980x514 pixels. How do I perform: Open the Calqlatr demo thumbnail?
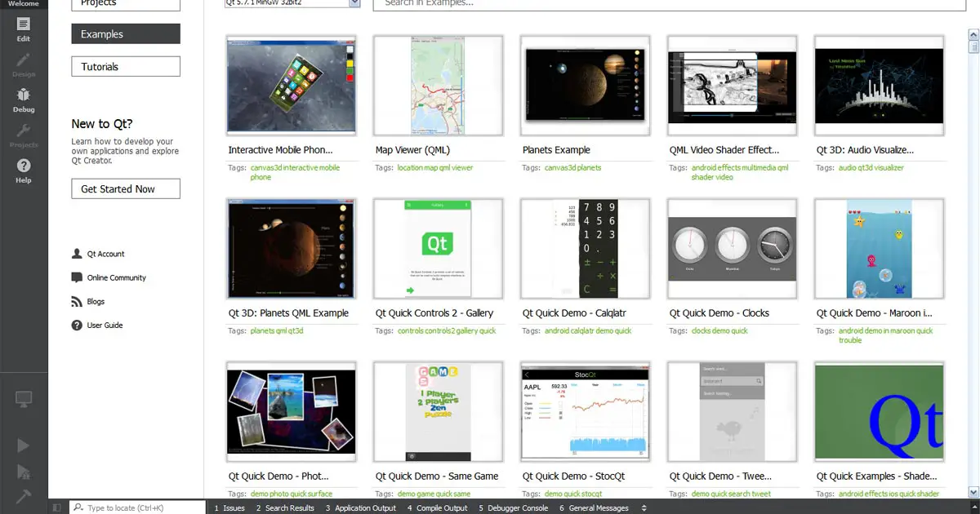[x=586, y=248]
